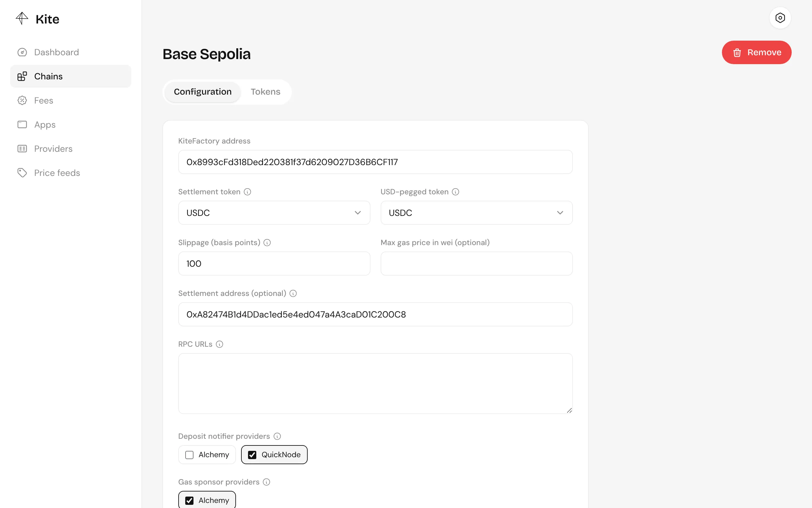812x508 pixels.
Task: Show info for RPC URLs
Action: [x=219, y=344]
